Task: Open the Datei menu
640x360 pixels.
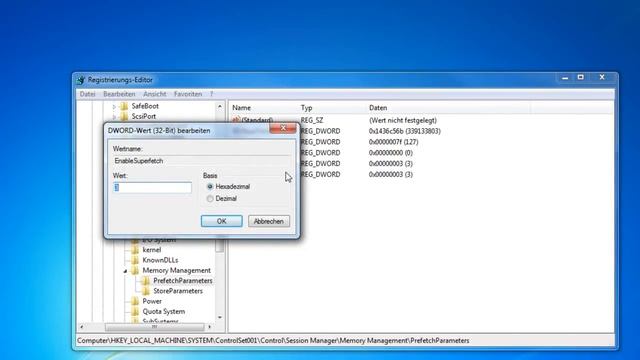Action: coord(87,94)
